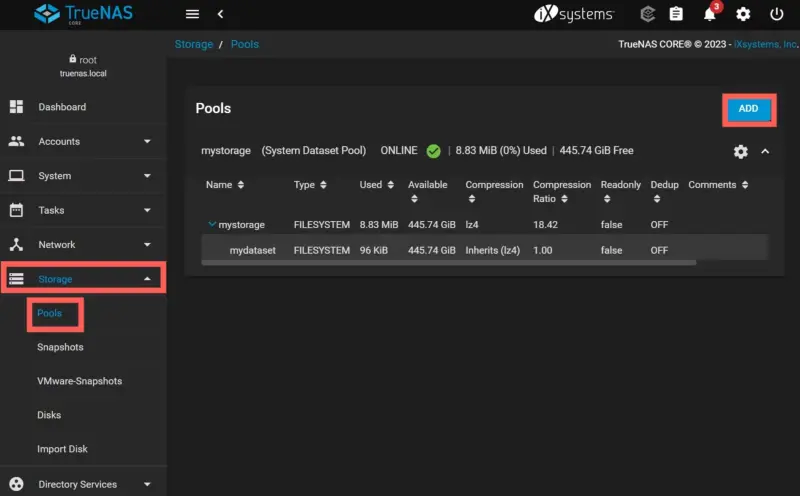Image resolution: width=800 pixels, height=496 pixels.
Task: Click the Dashboard grid icon
Action: [16, 107]
